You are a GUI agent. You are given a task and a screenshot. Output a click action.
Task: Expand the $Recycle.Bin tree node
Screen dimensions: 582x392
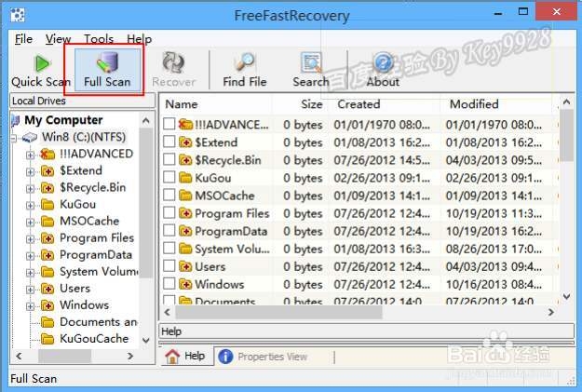[31, 189]
